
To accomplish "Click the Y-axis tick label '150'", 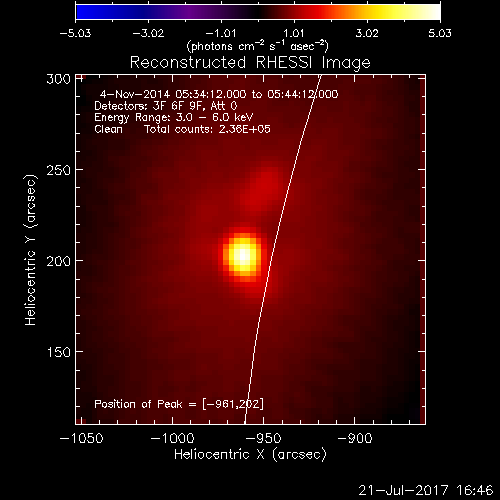I will pos(59,352).
